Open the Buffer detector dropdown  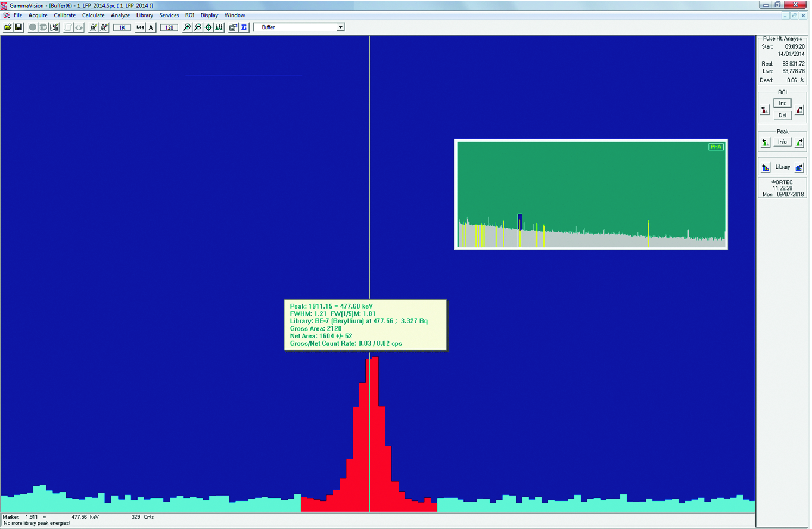[x=341, y=27]
